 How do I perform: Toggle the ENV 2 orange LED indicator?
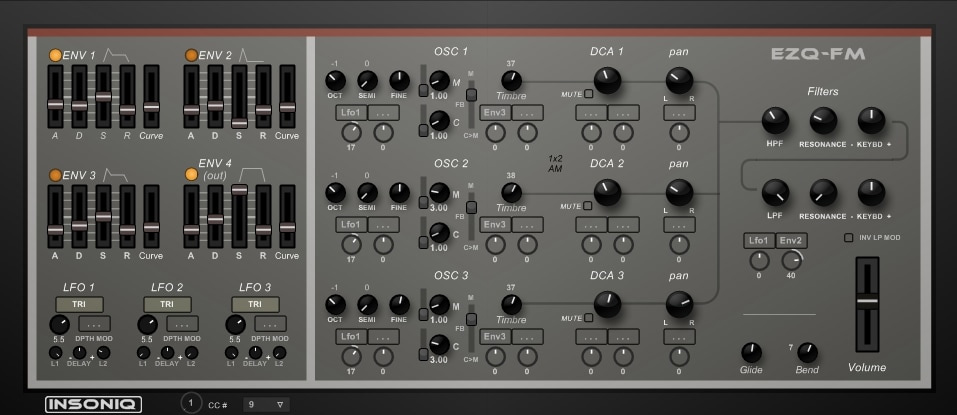(x=191, y=55)
